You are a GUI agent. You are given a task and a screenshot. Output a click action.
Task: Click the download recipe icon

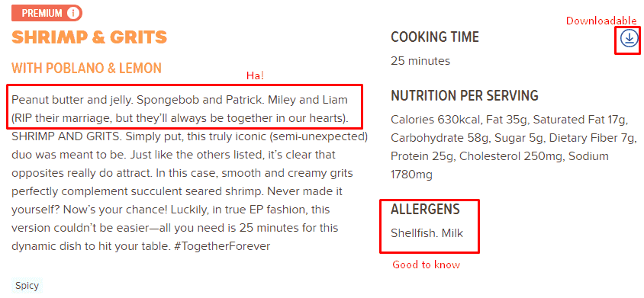pyautogui.click(x=629, y=39)
